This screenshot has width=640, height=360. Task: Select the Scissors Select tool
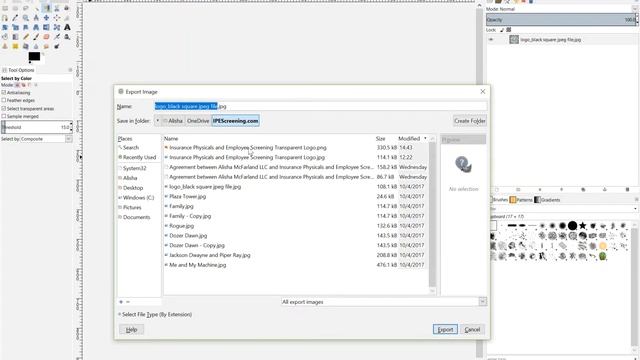(57, 8)
